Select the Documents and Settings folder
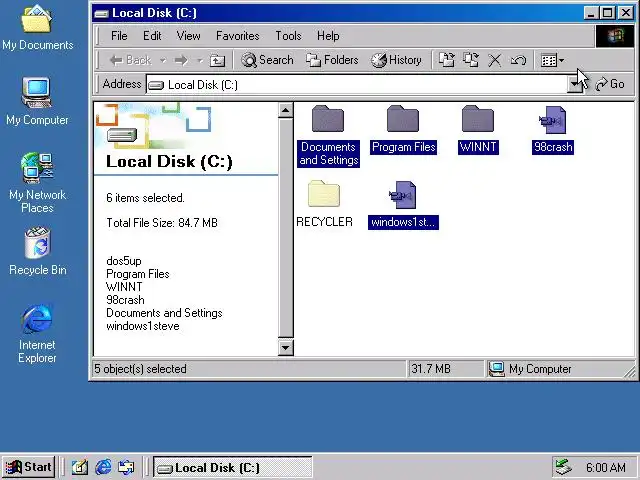Image resolution: width=640 pixels, height=480 pixels. click(x=328, y=136)
